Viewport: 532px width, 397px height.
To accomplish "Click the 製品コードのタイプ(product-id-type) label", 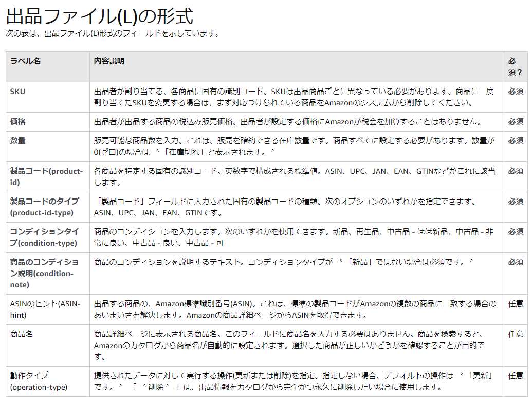I will point(42,207).
